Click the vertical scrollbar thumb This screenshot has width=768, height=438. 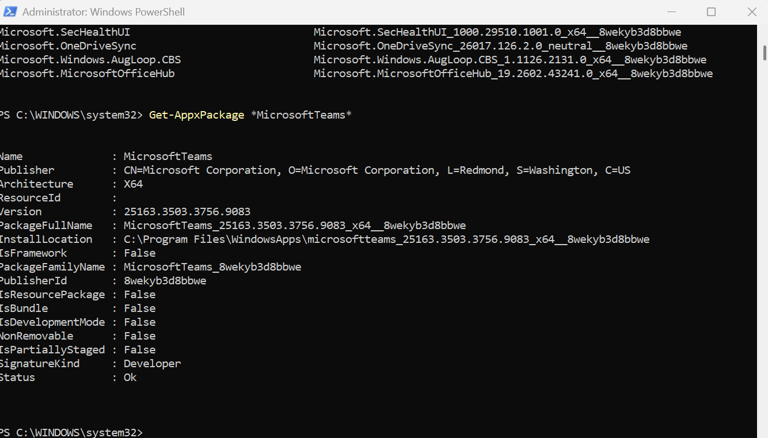764,52
